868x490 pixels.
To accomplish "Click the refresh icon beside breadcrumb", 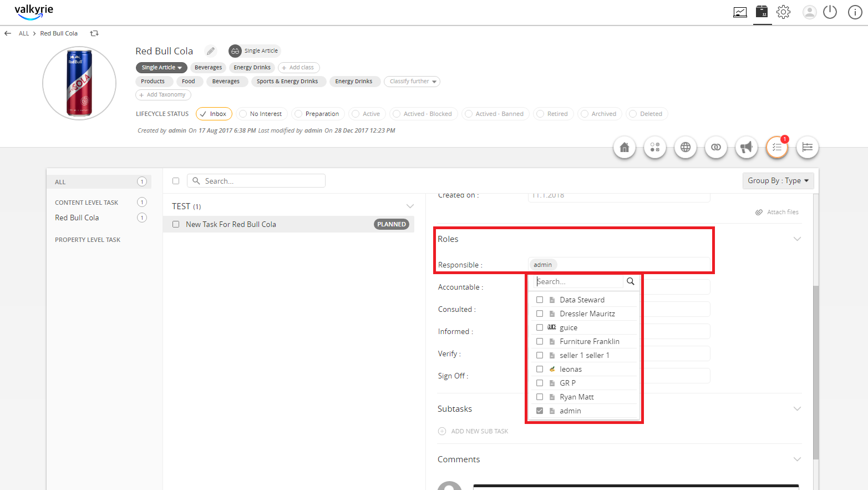I will [x=94, y=33].
